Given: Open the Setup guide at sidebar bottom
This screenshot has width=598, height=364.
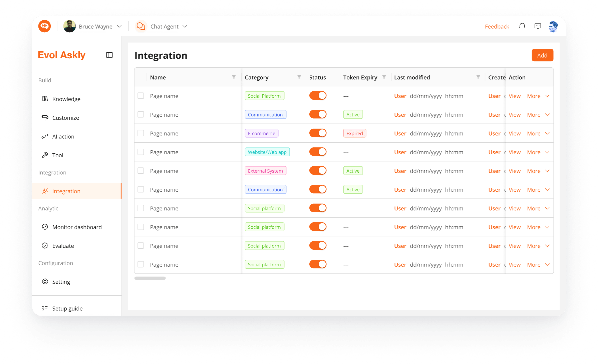Looking at the screenshot, I should pyautogui.click(x=77, y=308).
